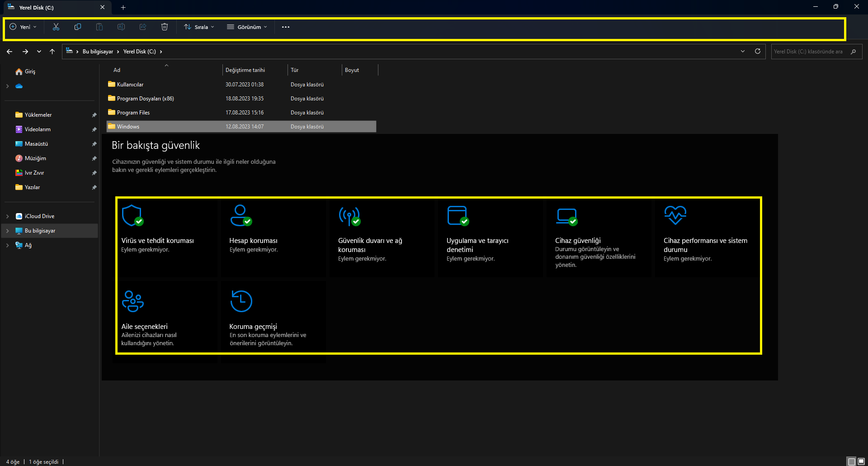Open Videolarım in the navigation pane
The height and width of the screenshot is (466, 868).
(x=38, y=129)
